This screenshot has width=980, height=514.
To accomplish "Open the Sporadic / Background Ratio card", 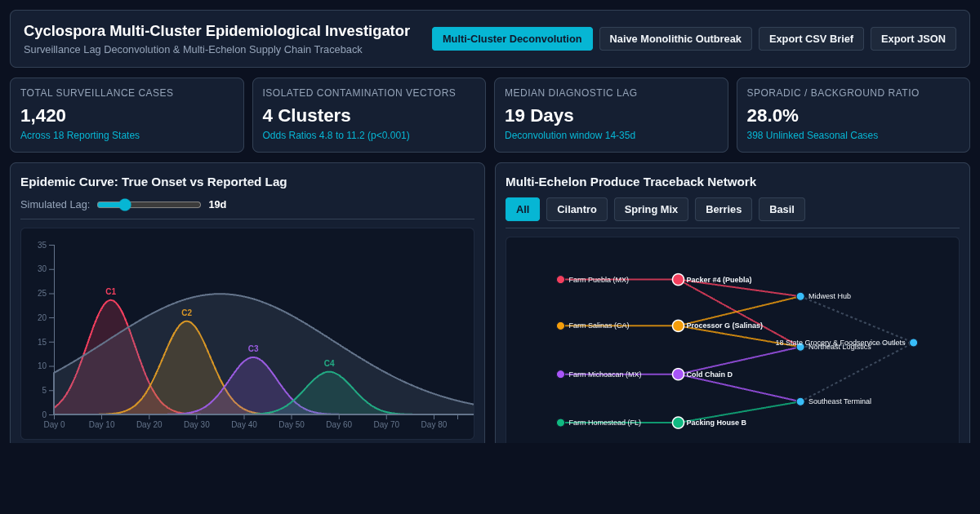I will pos(853,115).
